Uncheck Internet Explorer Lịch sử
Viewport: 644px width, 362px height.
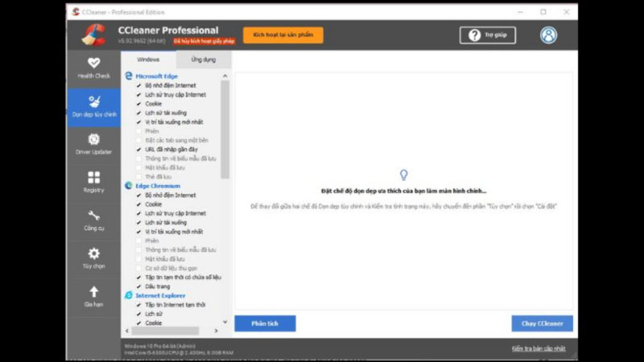138,314
